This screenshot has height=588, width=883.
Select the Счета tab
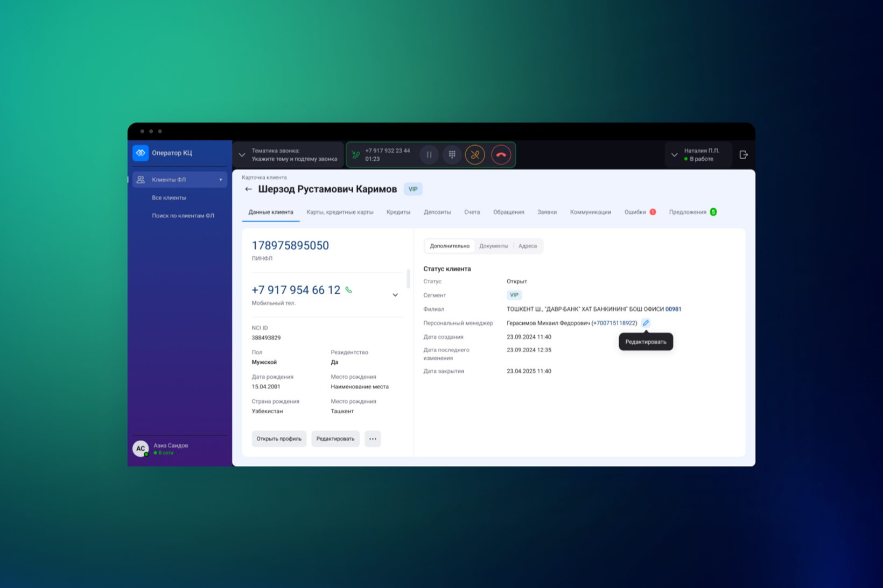click(472, 212)
